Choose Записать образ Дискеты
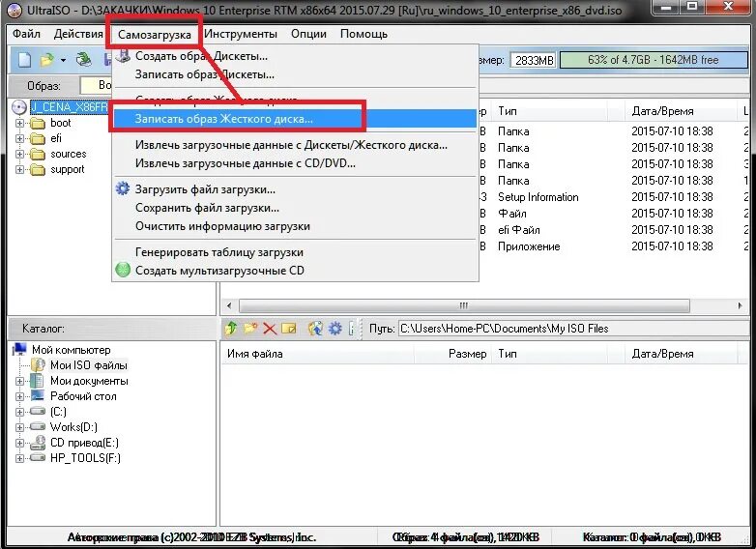Image resolution: width=756 pixels, height=549 pixels. point(295,74)
